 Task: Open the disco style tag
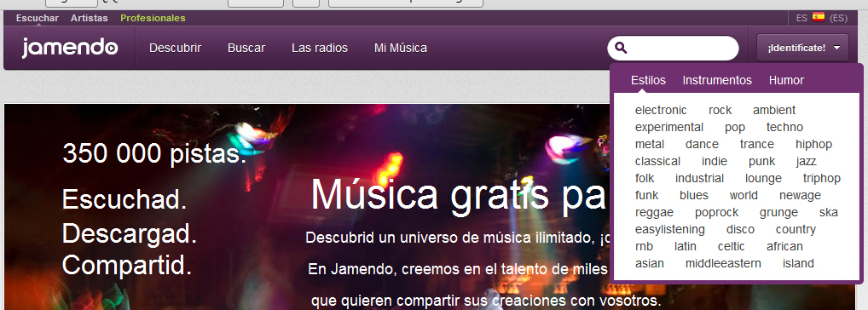[740, 229]
